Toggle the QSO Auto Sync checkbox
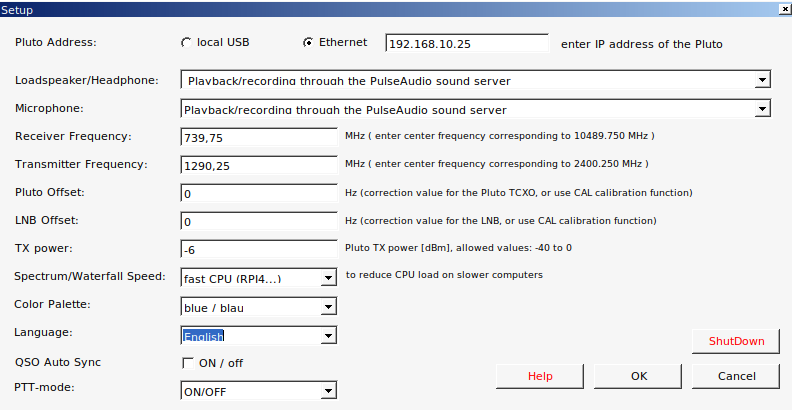The height and width of the screenshot is (410, 792). click(187, 363)
